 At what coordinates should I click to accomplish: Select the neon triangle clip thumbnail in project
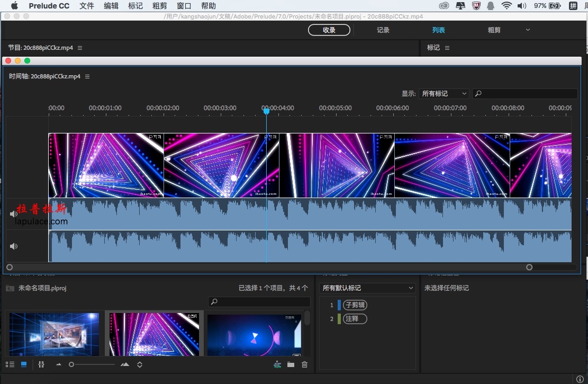[154, 334]
